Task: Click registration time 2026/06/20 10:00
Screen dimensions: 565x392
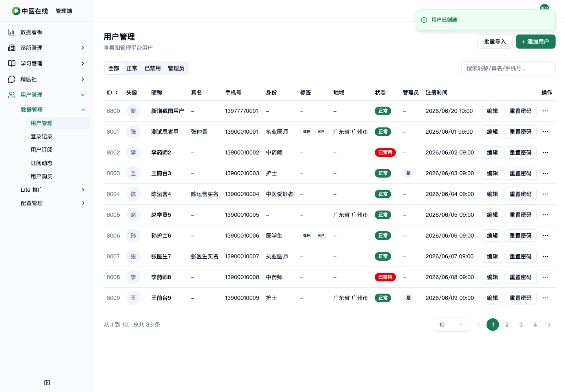Action: 449,111
